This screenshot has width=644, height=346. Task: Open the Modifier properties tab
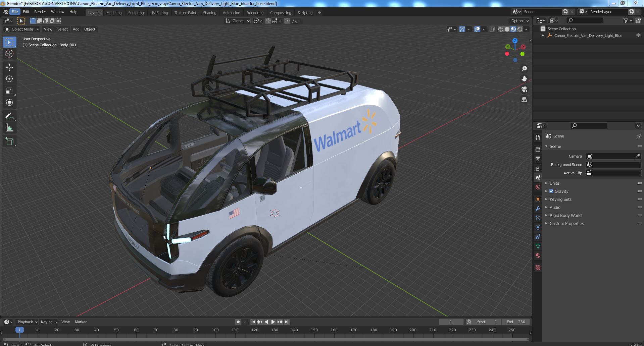(538, 209)
